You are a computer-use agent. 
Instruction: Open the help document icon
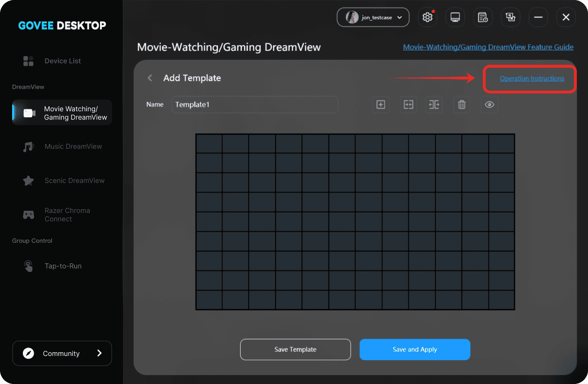[x=483, y=17]
